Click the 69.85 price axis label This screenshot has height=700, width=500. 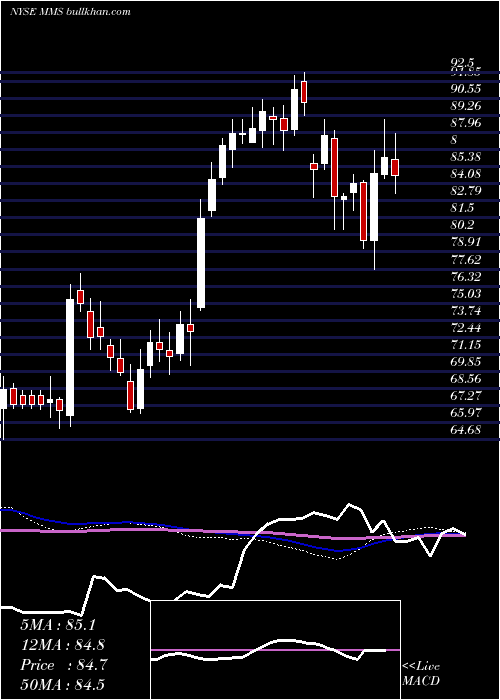pyautogui.click(x=466, y=362)
